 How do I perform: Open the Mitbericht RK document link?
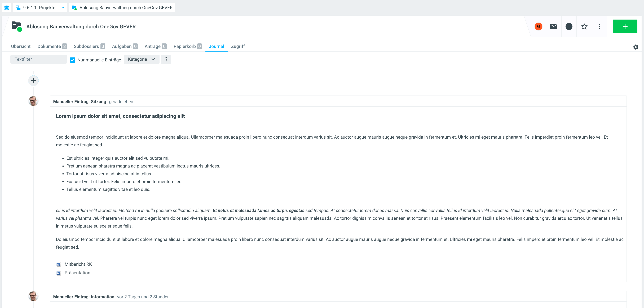coord(78,264)
